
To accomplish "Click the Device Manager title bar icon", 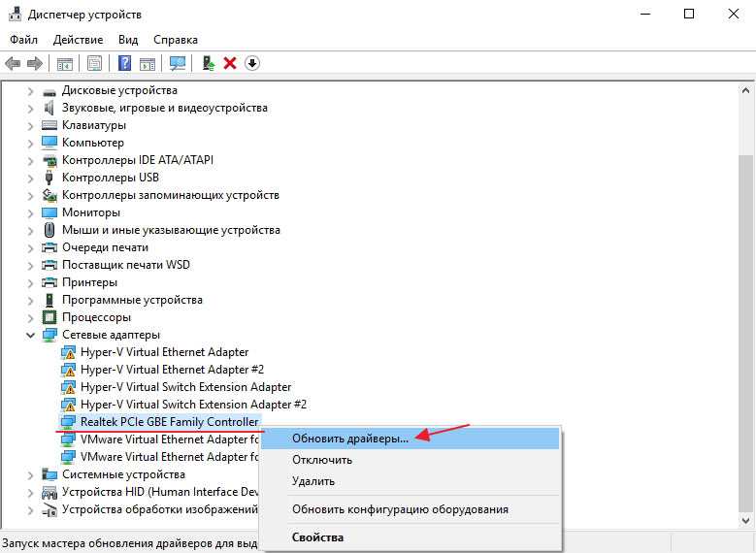I will point(15,14).
